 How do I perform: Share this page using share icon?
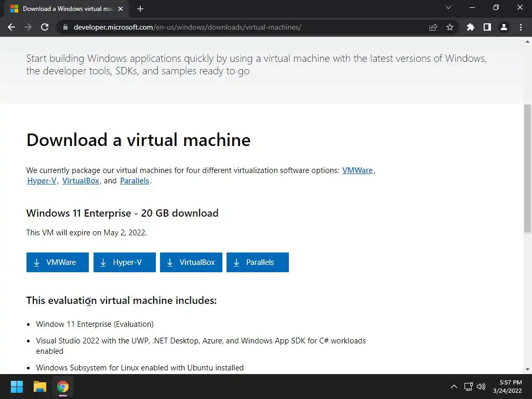433,27
